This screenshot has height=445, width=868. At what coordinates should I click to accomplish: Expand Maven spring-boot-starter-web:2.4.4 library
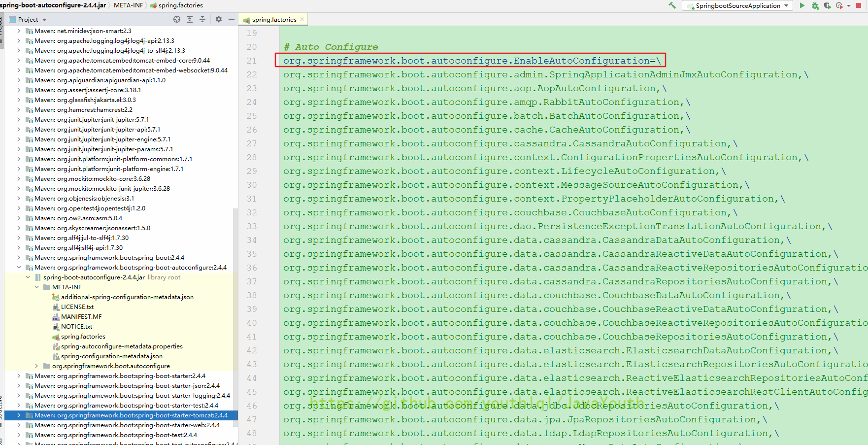point(19,425)
